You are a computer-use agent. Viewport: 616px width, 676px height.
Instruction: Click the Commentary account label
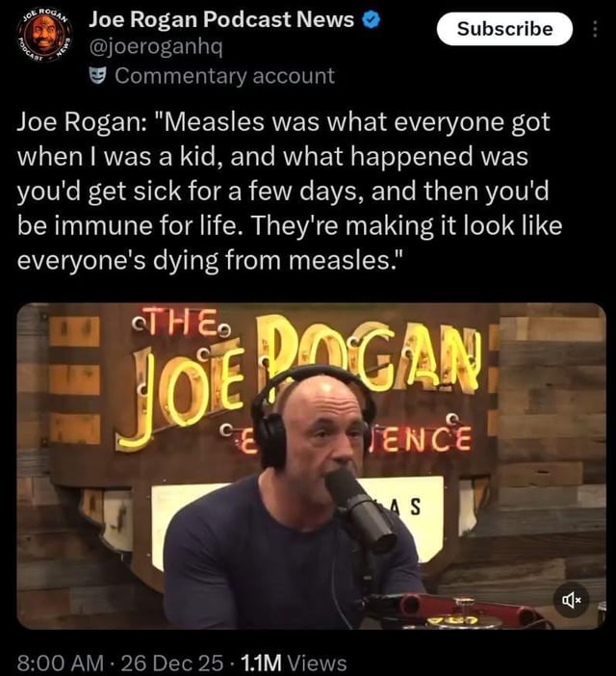pos(224,75)
